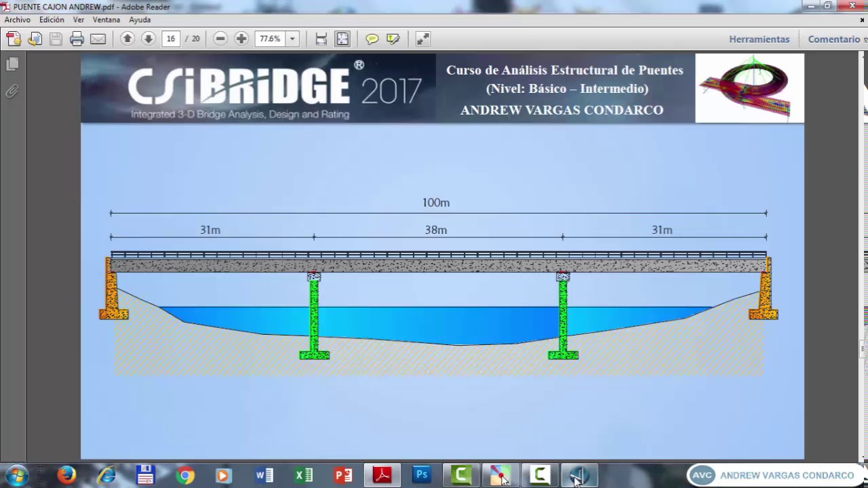This screenshot has width=868, height=488.
Task: Open Microsoft Excel from taskbar
Action: coord(304,475)
